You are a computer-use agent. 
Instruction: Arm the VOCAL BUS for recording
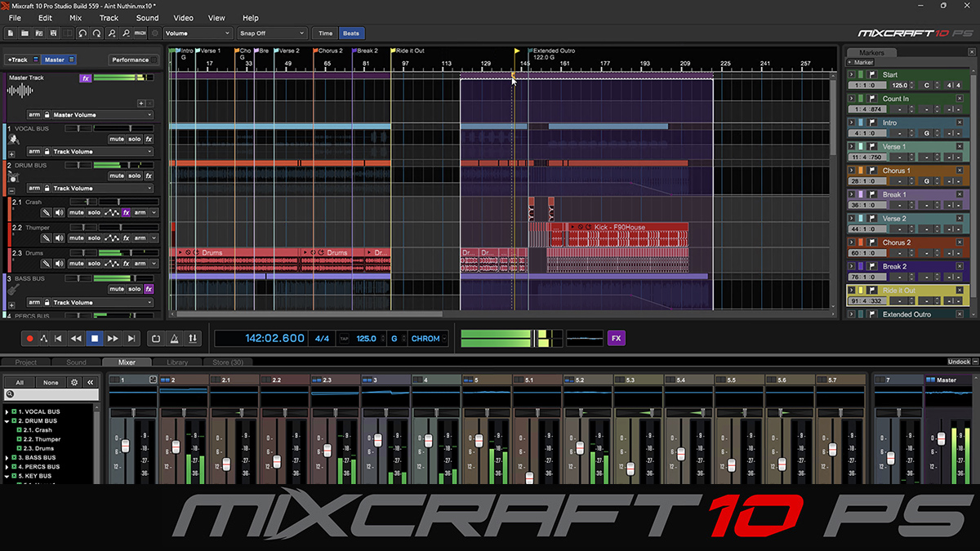[x=34, y=151]
